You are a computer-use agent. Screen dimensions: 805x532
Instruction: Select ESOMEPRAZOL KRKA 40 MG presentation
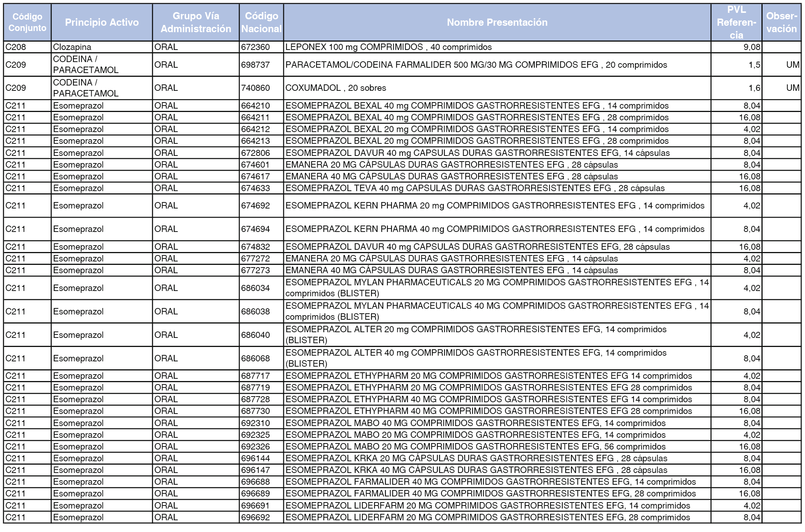click(x=497, y=470)
